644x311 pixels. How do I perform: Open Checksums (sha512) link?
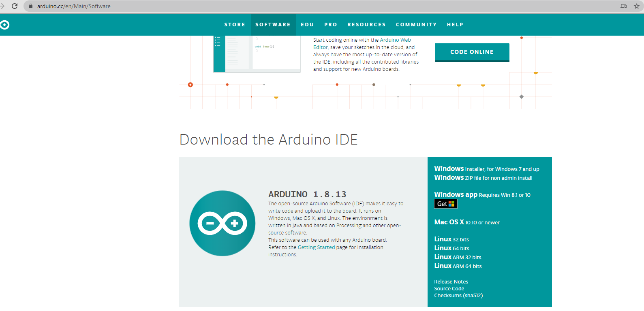pos(458,296)
